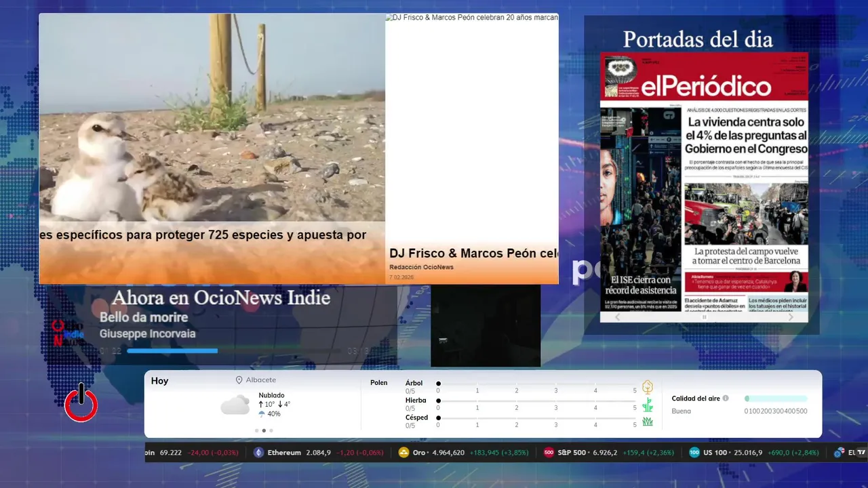The height and width of the screenshot is (488, 868).
Task: Click the 725 especies headline caption
Action: 203,235
